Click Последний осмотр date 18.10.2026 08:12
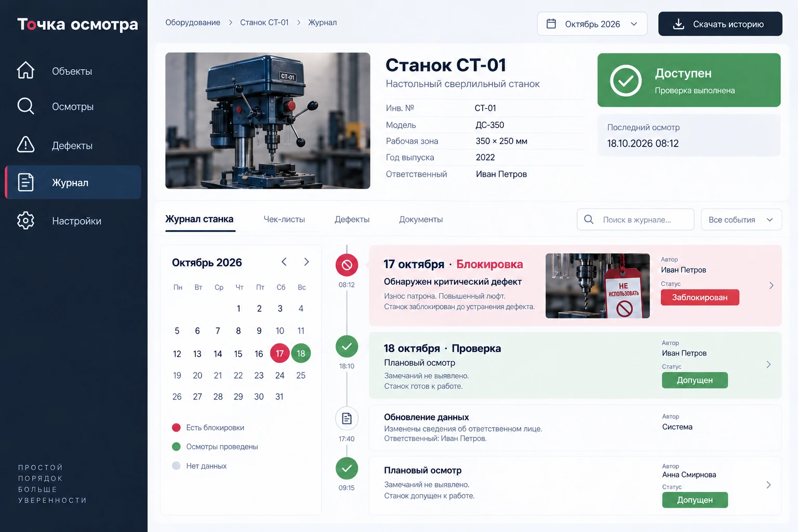Viewport: 798px width, 532px height. pos(643,143)
